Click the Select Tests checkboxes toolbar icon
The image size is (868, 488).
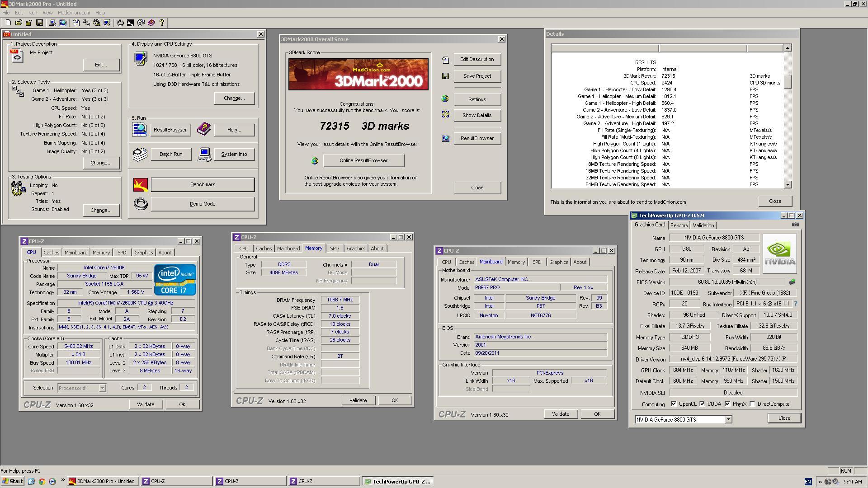pos(86,23)
